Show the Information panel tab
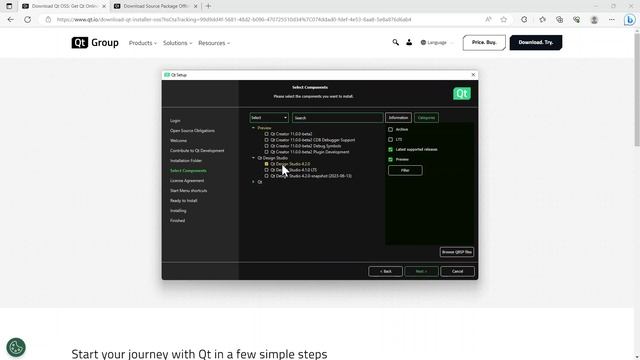 coord(398,118)
